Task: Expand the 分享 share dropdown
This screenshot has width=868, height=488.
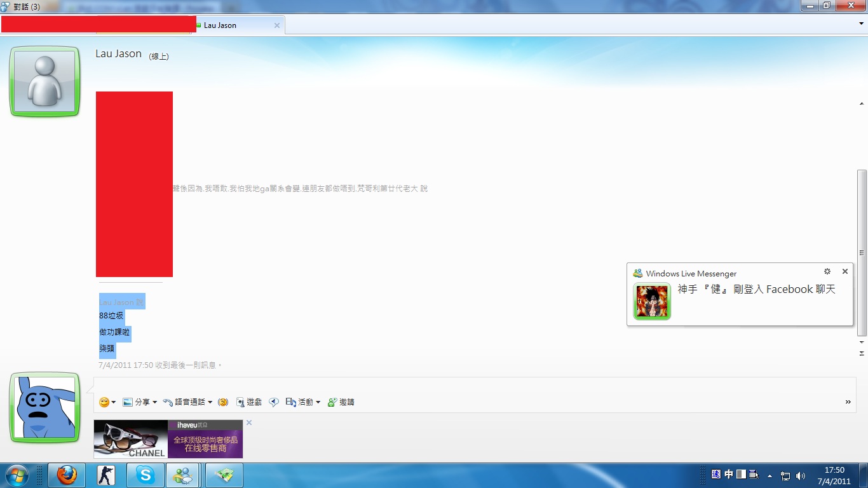Action: coord(154,402)
